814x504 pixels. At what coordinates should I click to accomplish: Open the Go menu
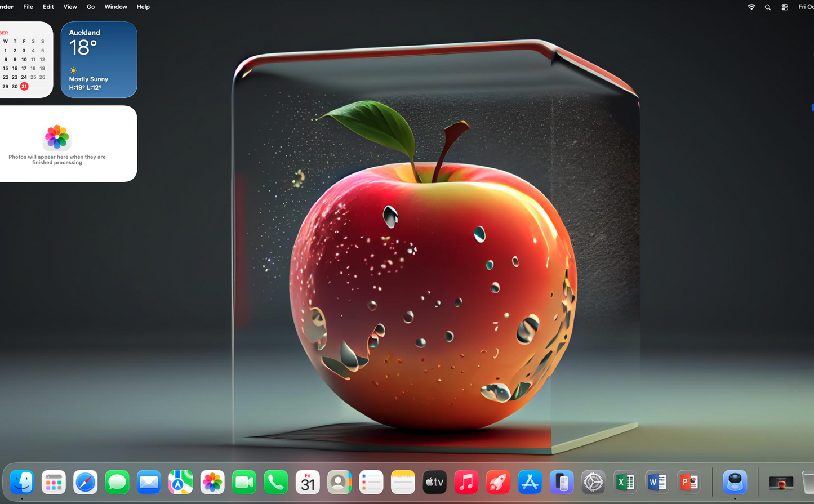pos(90,7)
